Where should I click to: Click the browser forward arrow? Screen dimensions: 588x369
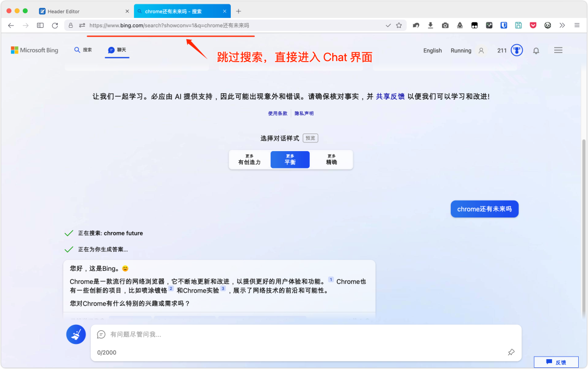point(26,26)
